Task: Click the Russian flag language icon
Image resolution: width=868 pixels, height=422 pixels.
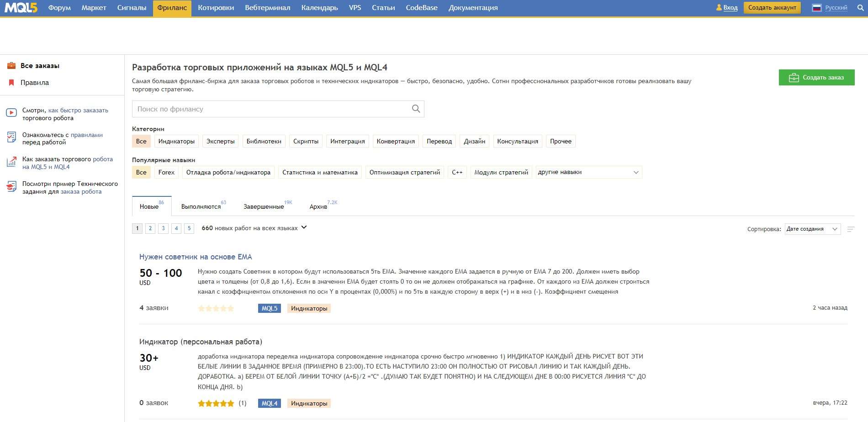Action: (817, 8)
